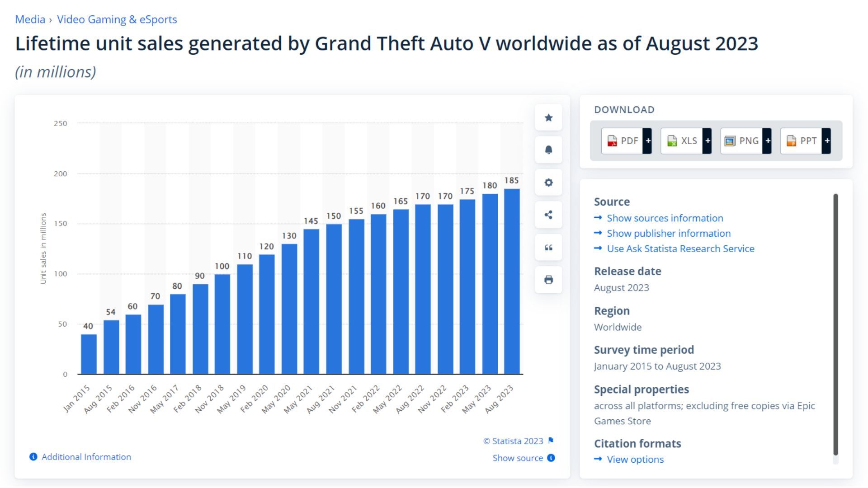This screenshot has height=488, width=868.
Task: Click the 185 data label
Action: [511, 180]
